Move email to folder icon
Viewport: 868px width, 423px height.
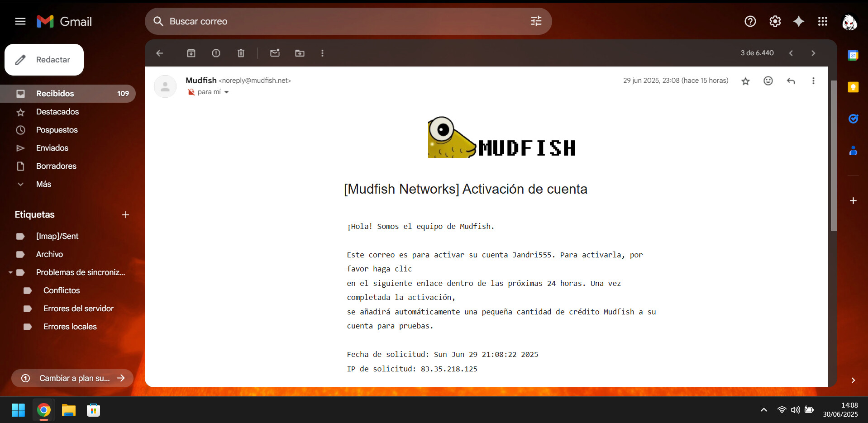[x=300, y=53]
